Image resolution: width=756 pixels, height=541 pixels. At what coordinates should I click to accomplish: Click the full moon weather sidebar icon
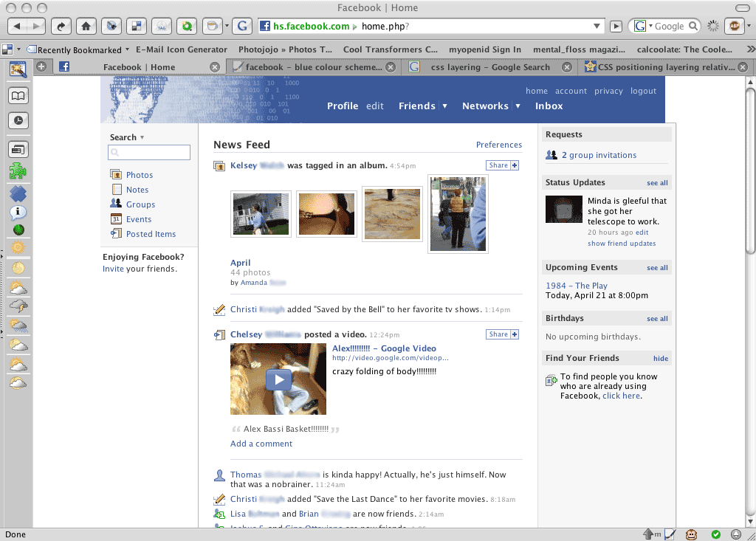coord(18,268)
